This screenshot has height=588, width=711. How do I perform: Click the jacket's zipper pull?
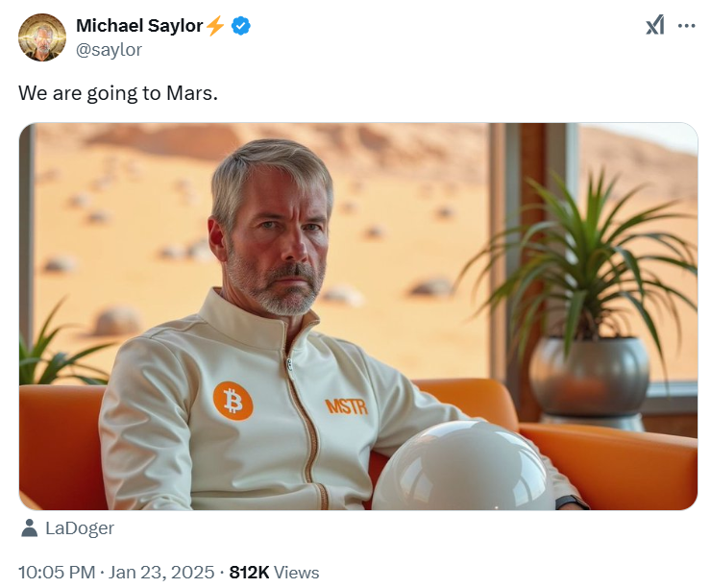click(x=290, y=364)
